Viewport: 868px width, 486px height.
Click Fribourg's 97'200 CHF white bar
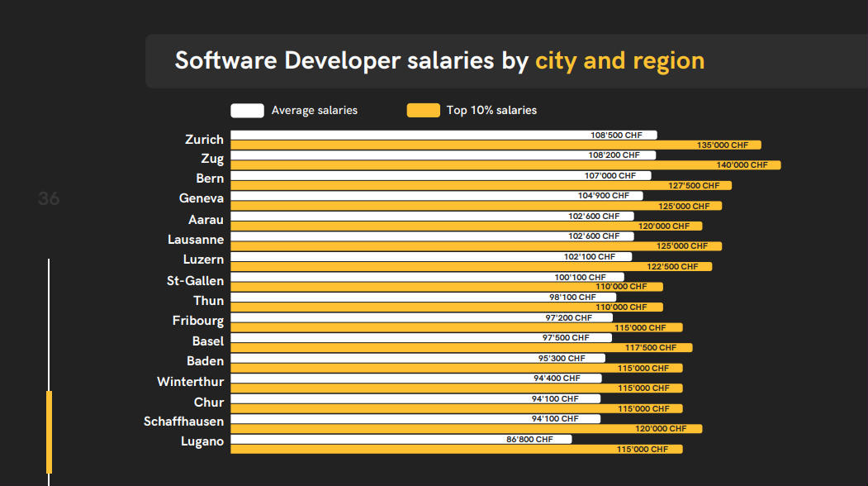422,317
